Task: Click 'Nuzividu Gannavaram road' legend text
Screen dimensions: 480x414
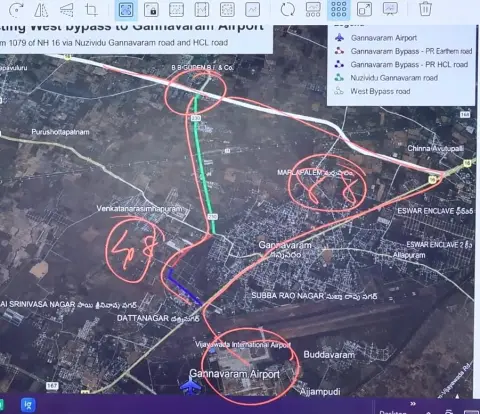Action: (394, 78)
